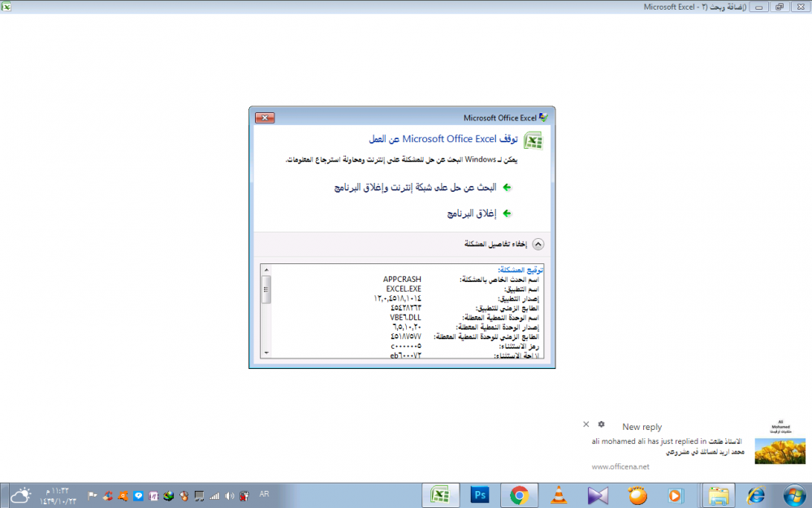
Task: Switch to Google Chrome in the taskbar
Action: 519,495
